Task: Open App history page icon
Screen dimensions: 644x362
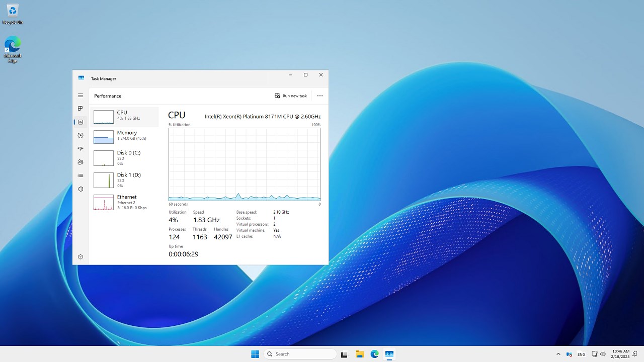Action: coord(80,135)
